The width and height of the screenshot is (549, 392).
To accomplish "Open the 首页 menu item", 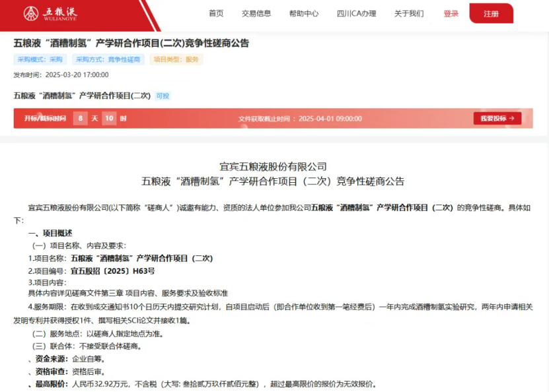I will click(215, 13).
